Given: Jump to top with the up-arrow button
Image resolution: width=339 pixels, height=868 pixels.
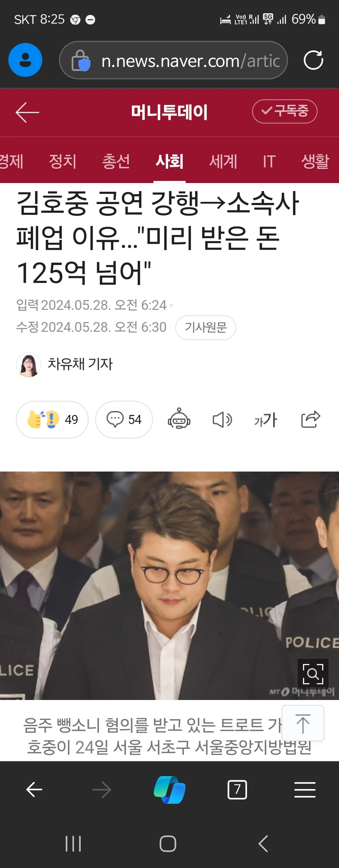Looking at the screenshot, I should (x=303, y=723).
